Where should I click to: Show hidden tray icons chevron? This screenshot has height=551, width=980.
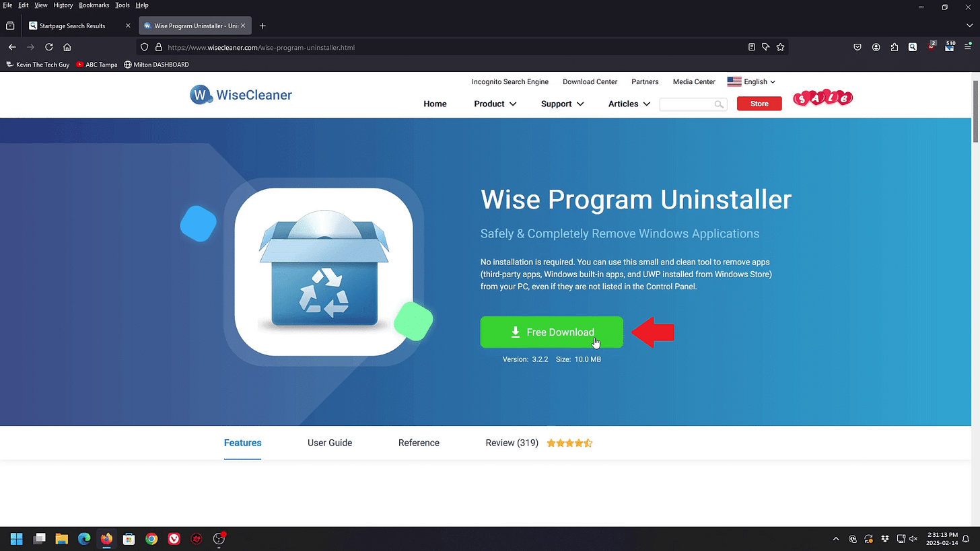point(836,539)
